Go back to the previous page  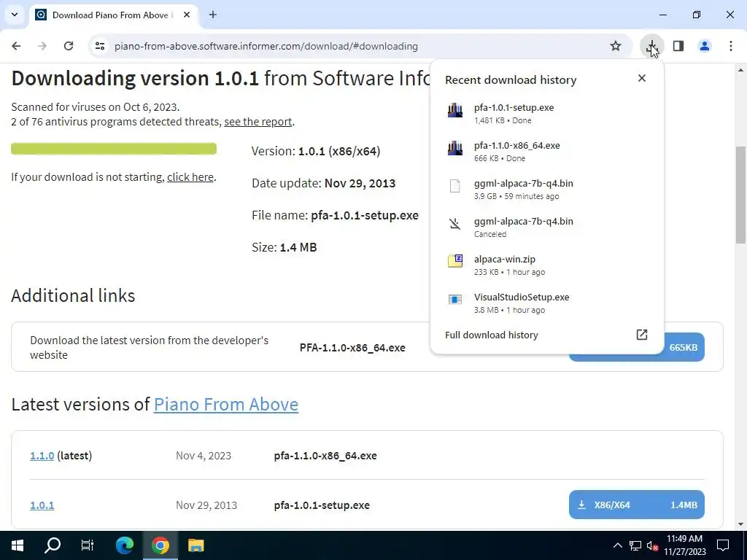point(16,46)
